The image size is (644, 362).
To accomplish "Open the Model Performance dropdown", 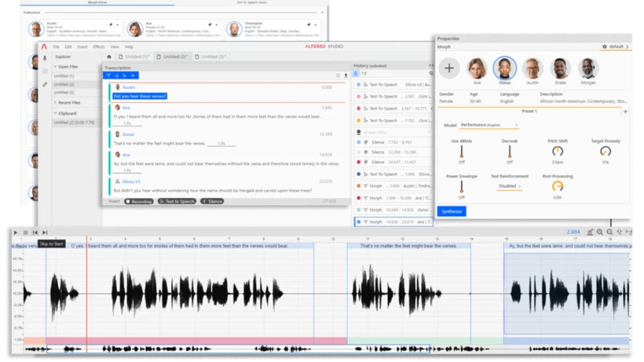I will tap(489, 125).
